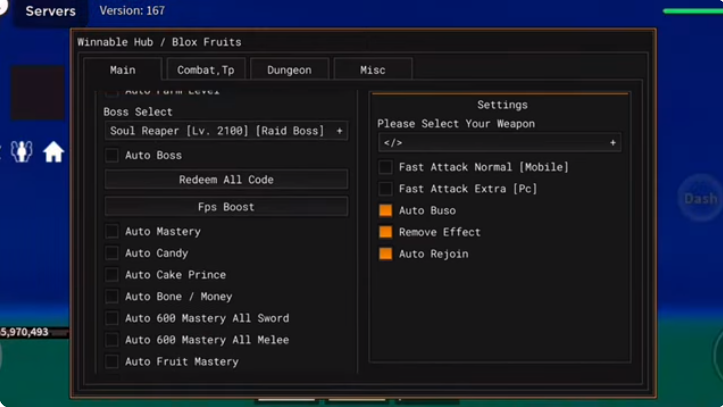Image resolution: width=723 pixels, height=407 pixels.
Task: Open the Misc tab
Action: pos(373,70)
